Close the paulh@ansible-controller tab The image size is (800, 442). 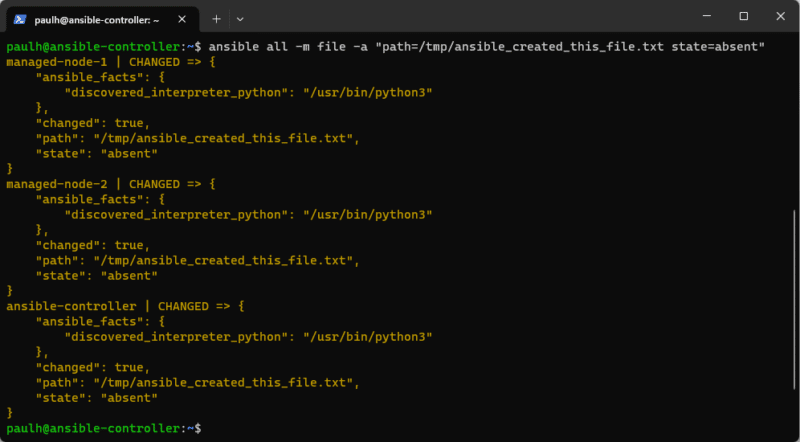tap(182, 18)
